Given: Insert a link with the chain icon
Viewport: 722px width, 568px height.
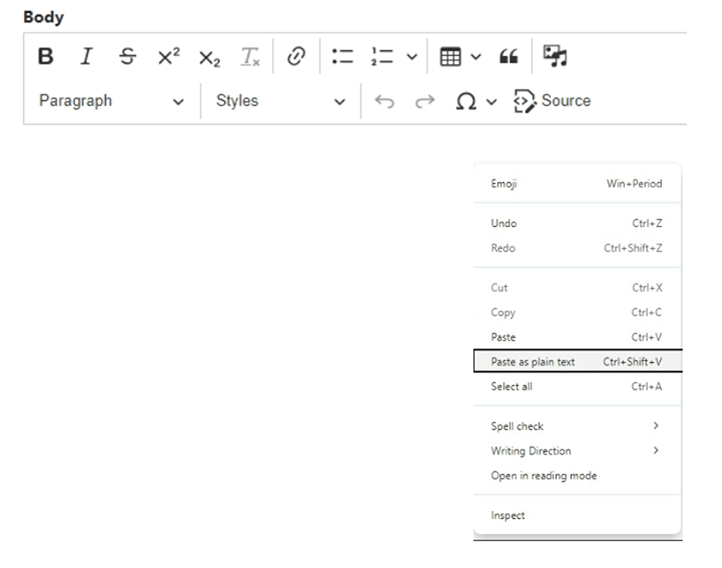Looking at the screenshot, I should 296,57.
